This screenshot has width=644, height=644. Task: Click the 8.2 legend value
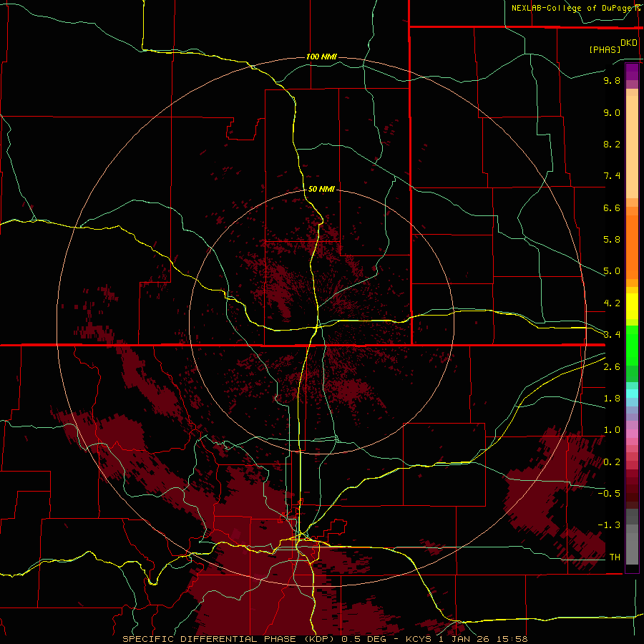click(612, 144)
